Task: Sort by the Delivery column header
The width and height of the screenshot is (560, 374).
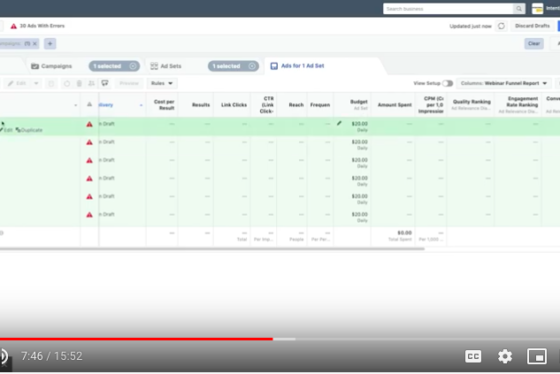Action: (x=106, y=105)
